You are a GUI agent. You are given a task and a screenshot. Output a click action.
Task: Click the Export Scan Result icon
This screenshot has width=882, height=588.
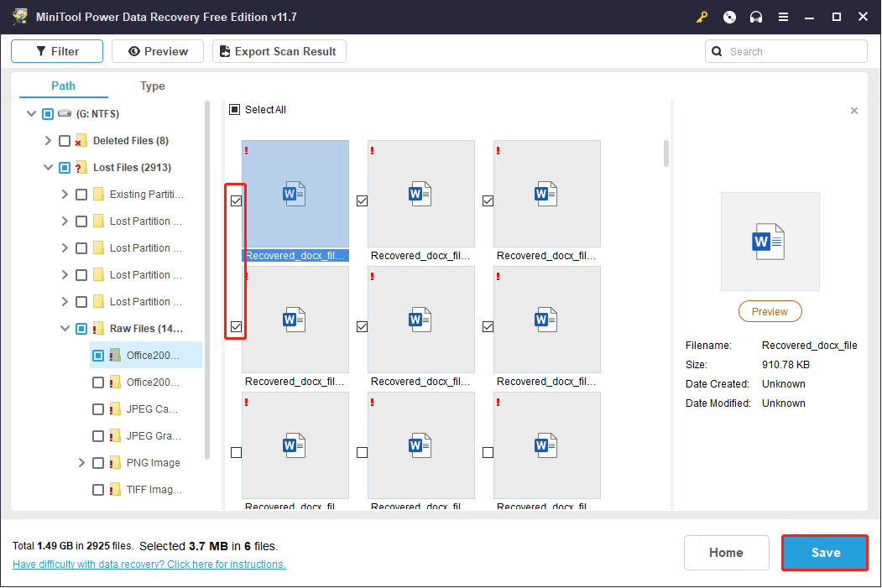(225, 51)
